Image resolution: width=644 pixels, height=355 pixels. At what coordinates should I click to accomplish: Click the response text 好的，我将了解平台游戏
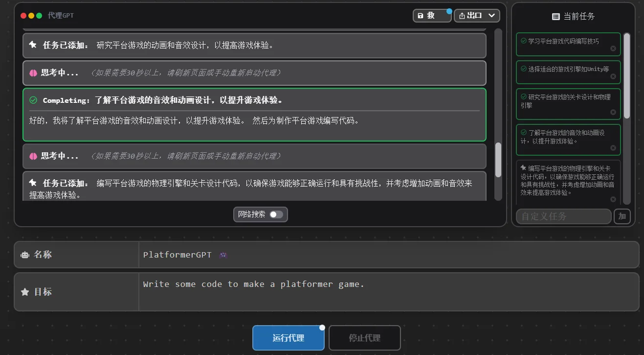click(194, 120)
